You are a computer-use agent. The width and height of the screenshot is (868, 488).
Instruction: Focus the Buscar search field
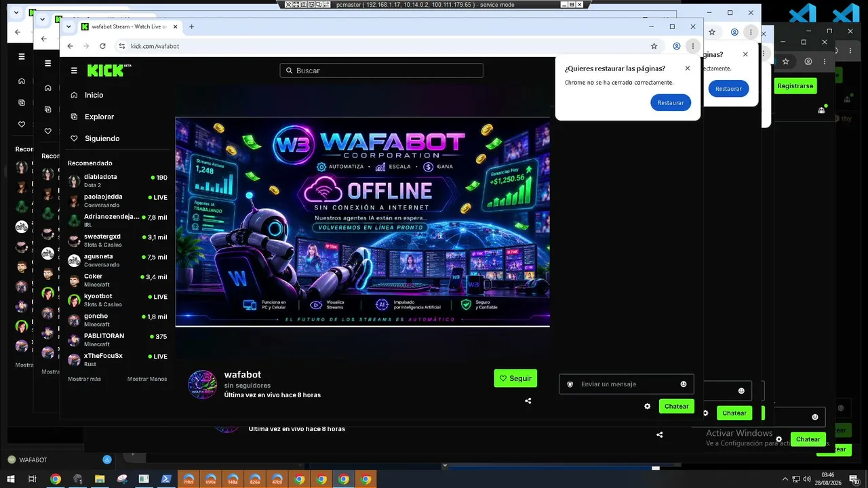(381, 70)
